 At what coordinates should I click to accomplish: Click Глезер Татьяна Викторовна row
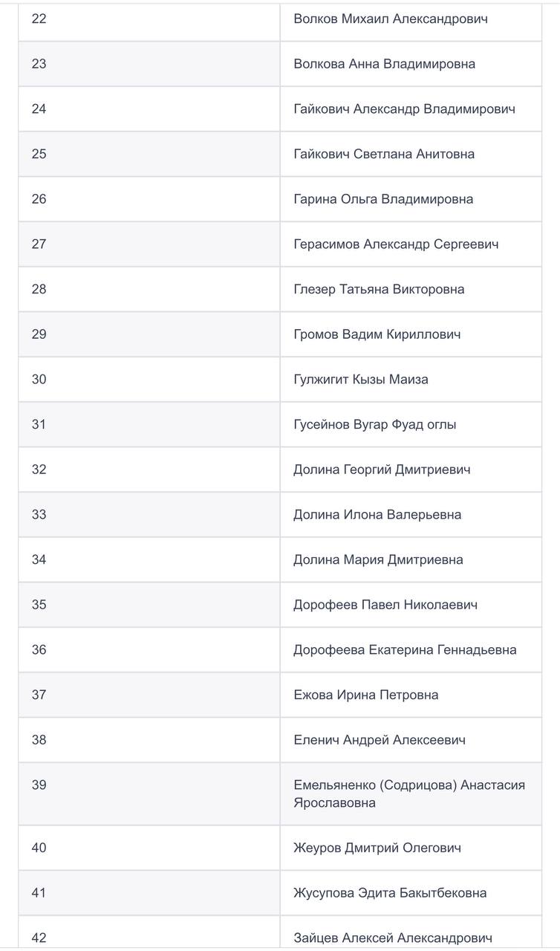pyautogui.click(x=379, y=289)
